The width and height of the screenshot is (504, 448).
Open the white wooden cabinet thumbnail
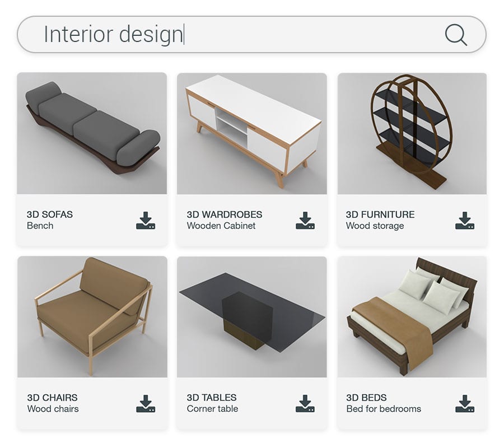click(251, 133)
